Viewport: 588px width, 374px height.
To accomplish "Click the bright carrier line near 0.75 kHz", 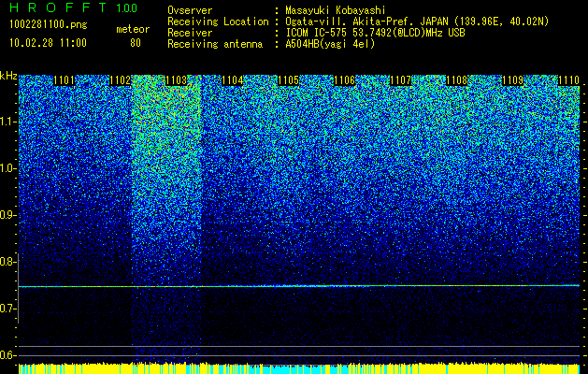I will [299, 286].
